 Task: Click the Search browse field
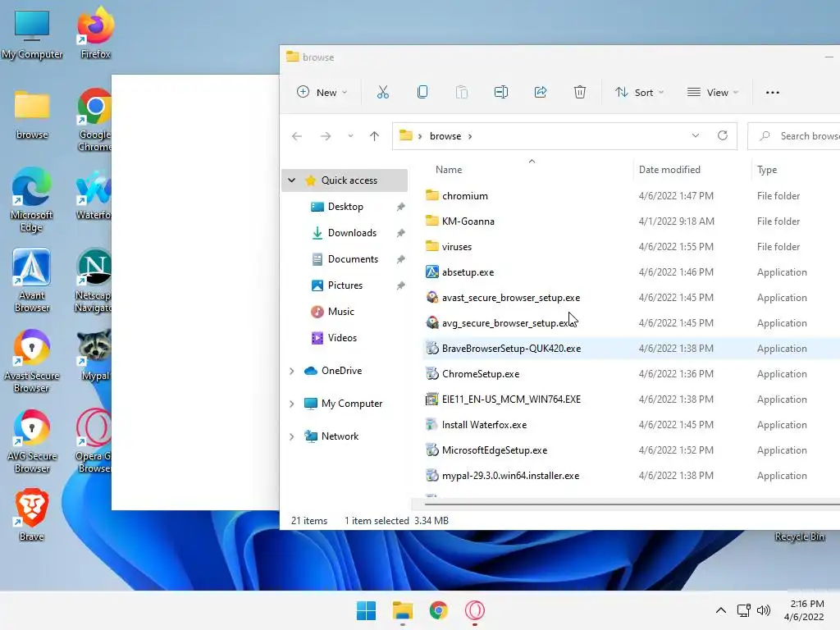pyautogui.click(x=794, y=136)
